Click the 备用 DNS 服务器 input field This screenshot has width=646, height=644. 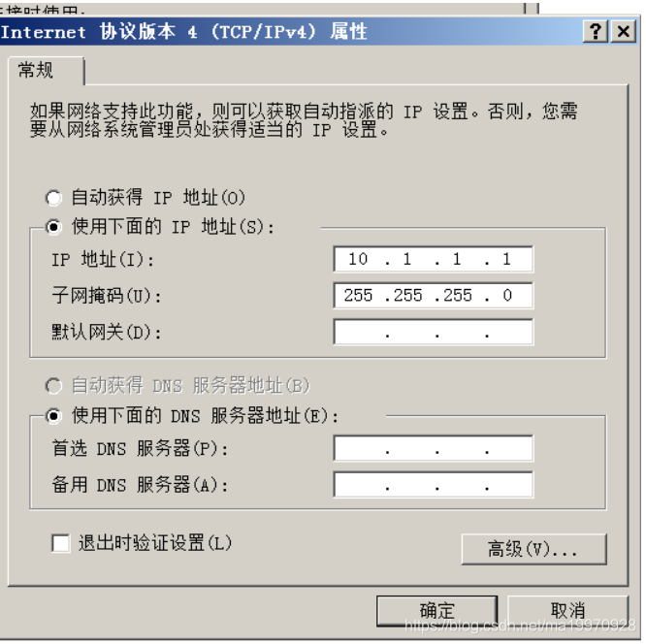433,484
